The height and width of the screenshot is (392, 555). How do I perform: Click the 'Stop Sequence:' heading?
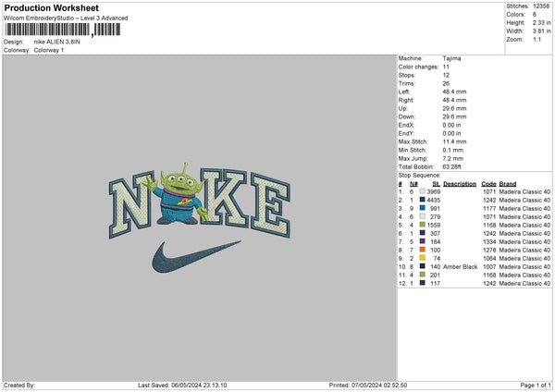(x=419, y=175)
